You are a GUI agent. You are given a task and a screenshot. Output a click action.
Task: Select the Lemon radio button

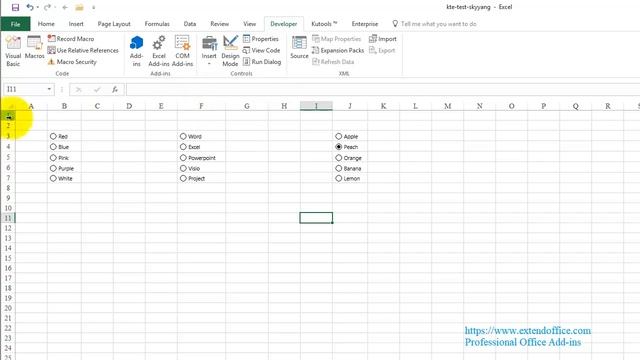click(338, 178)
